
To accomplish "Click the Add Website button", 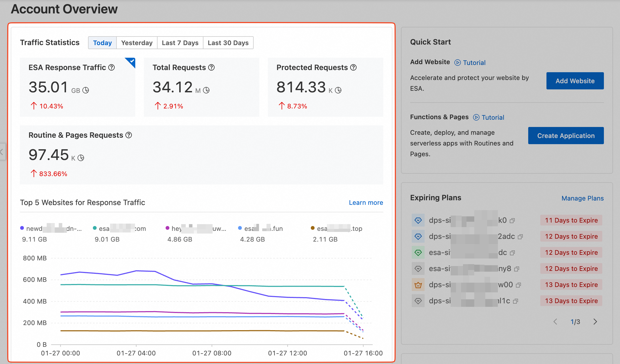I will 575,81.
